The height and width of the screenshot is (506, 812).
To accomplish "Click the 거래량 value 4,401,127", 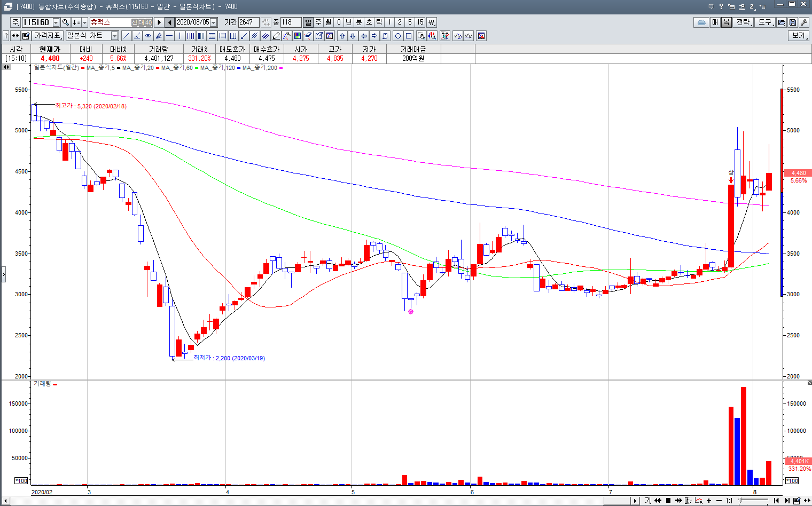I will tap(159, 58).
